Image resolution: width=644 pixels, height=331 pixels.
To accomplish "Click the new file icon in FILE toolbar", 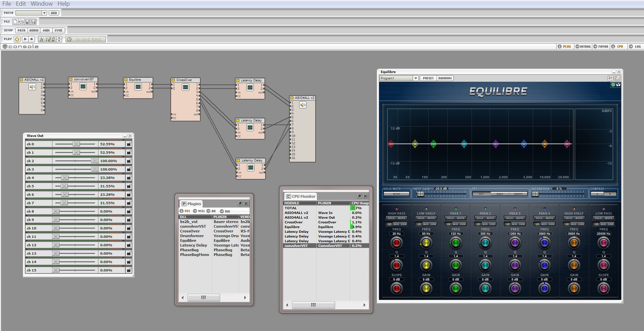I will coord(15,22).
